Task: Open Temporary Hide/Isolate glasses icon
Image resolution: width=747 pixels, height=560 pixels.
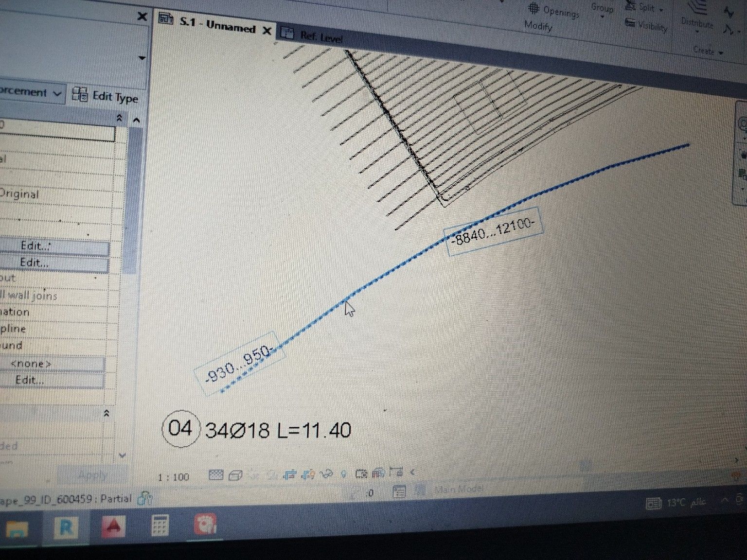Action: point(326,473)
